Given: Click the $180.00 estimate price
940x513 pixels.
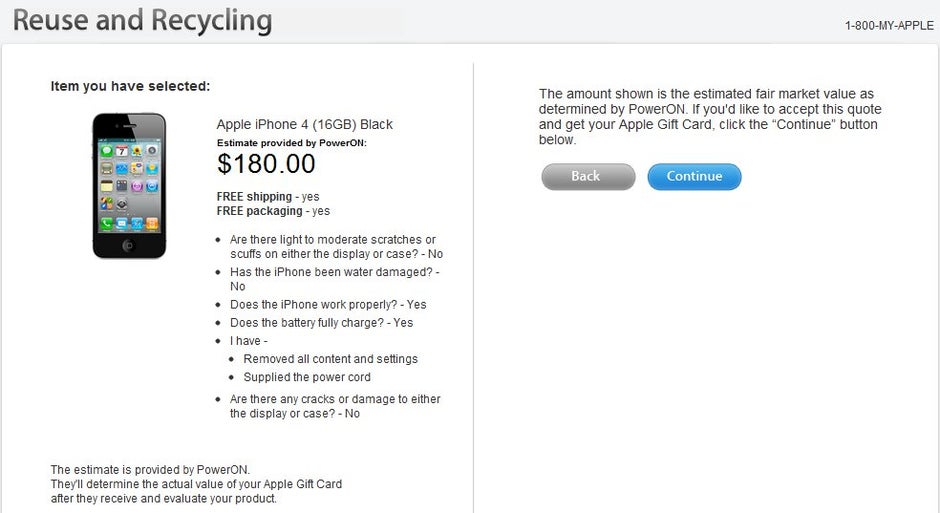Looking at the screenshot, I should [x=266, y=164].
